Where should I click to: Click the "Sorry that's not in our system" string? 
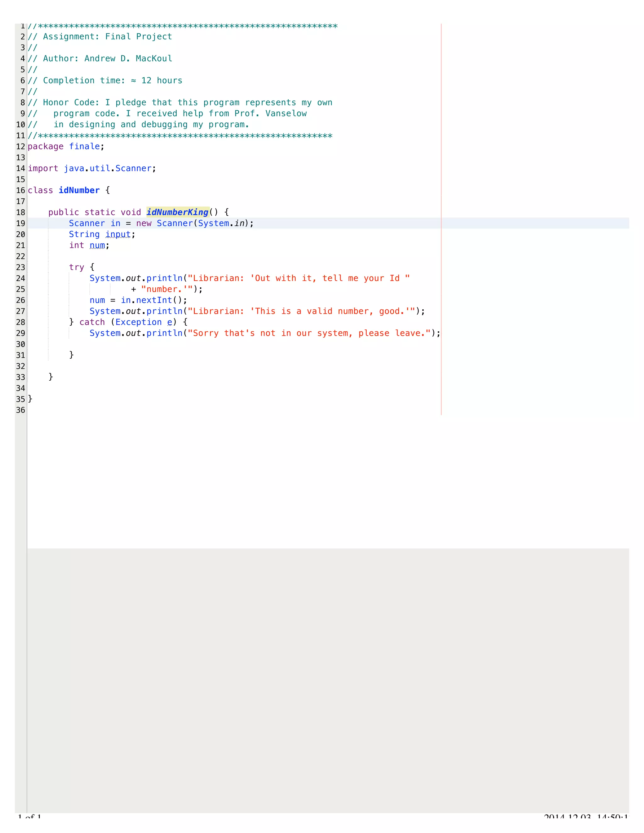309,333
